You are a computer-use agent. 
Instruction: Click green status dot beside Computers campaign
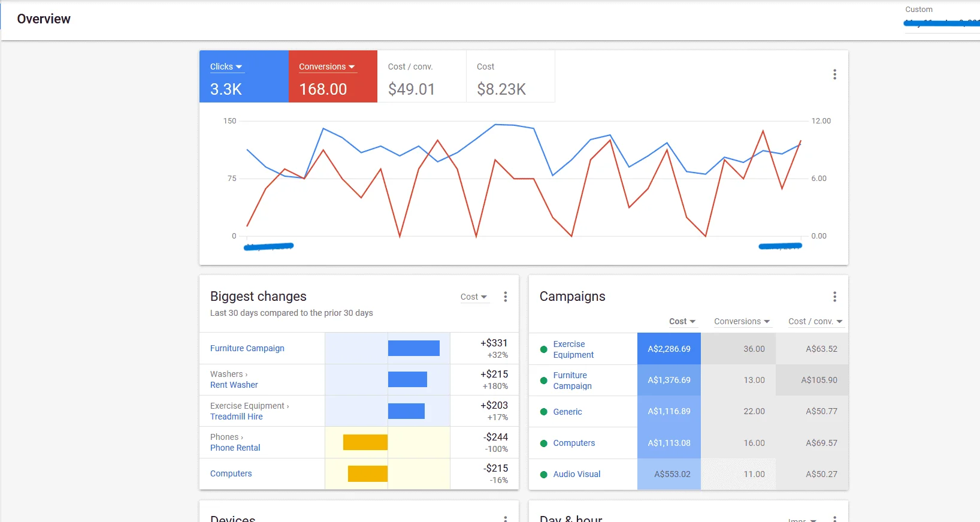544,443
